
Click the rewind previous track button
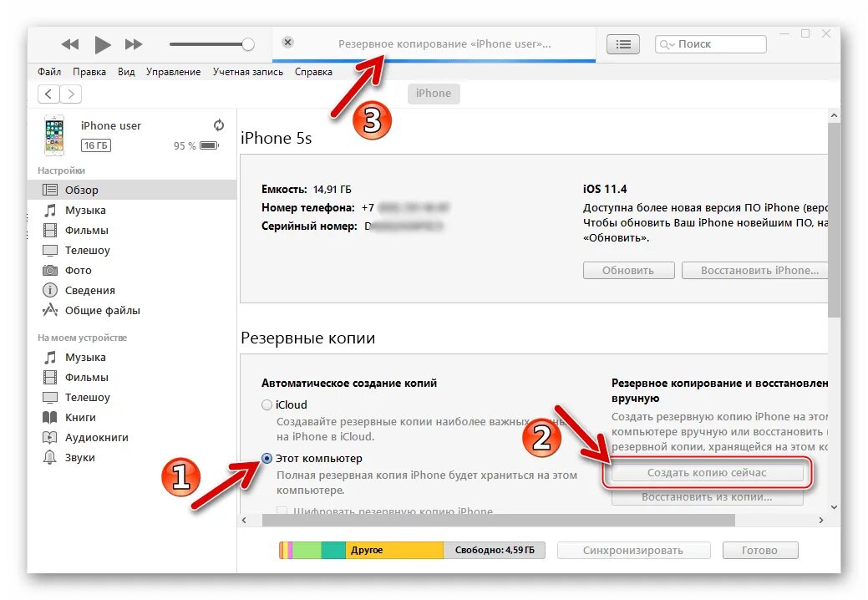pyautogui.click(x=70, y=44)
